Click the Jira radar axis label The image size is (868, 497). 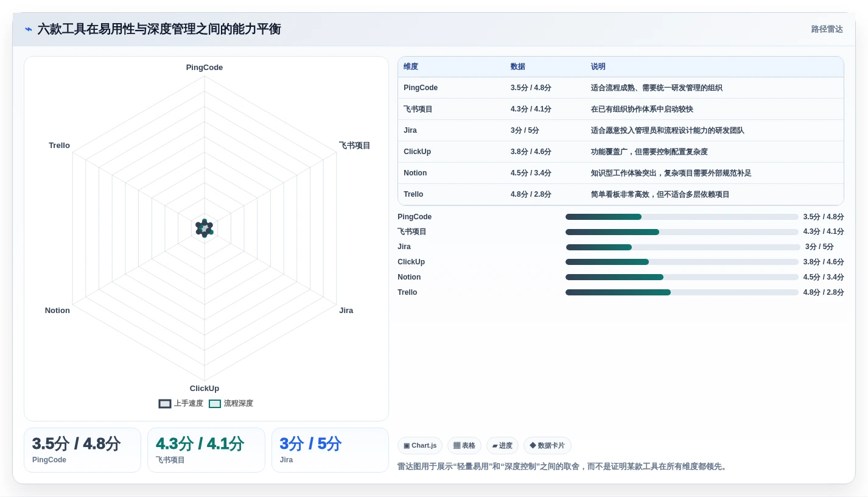[x=346, y=311]
